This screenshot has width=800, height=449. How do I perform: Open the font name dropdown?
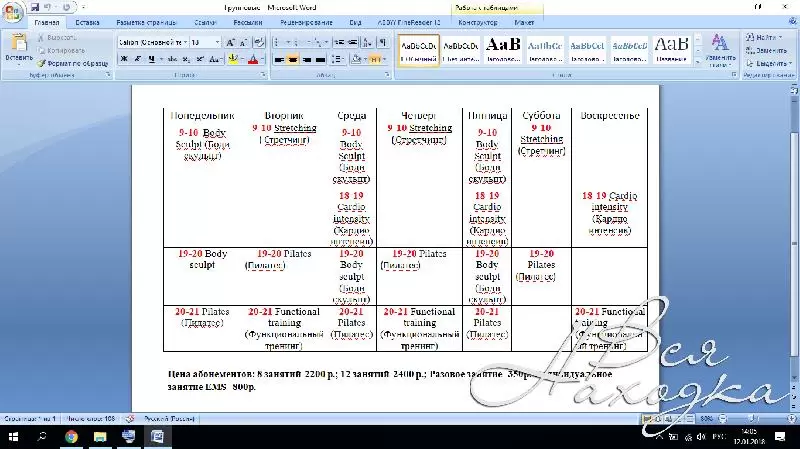(x=181, y=43)
